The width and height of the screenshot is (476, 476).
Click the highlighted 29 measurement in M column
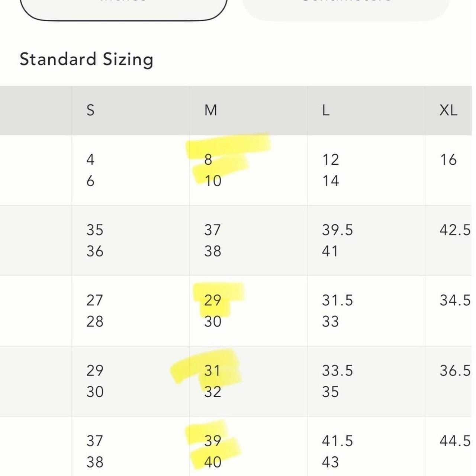click(x=213, y=300)
